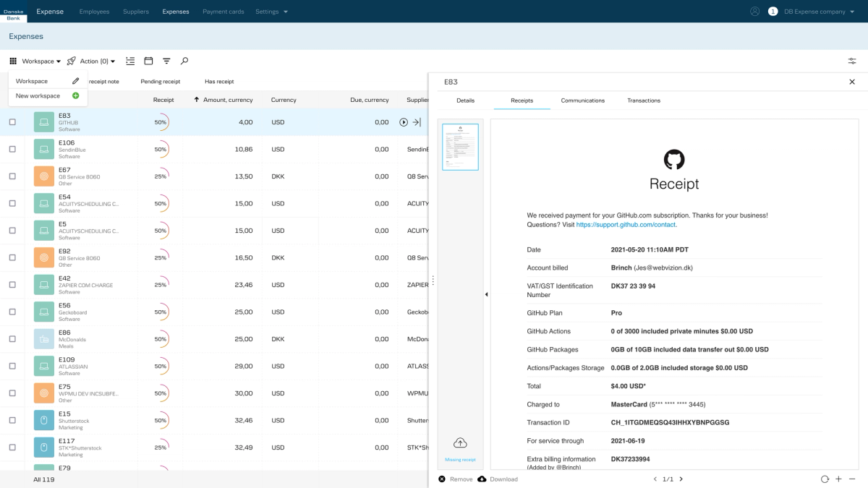Click the Danske Bank logo
This screenshot has height=488, width=868.
(13, 12)
